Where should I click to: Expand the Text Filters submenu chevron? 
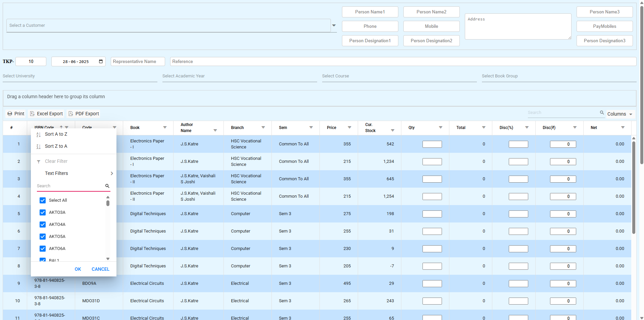(112, 173)
